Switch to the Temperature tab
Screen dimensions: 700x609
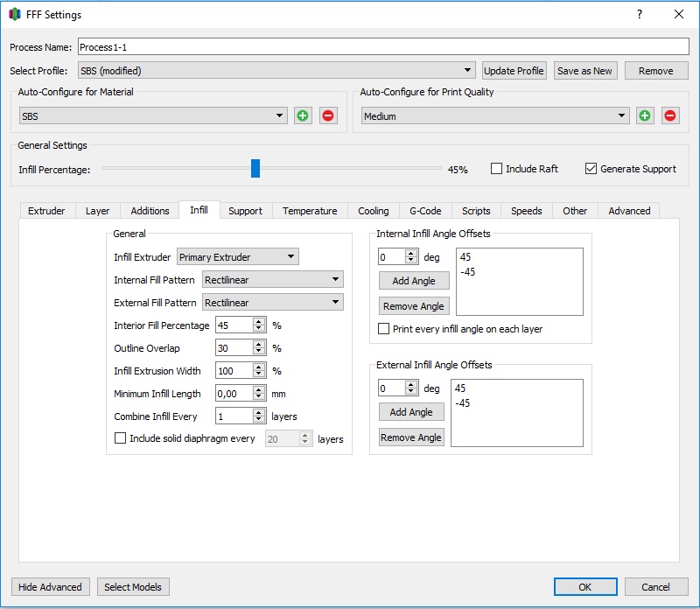click(310, 211)
